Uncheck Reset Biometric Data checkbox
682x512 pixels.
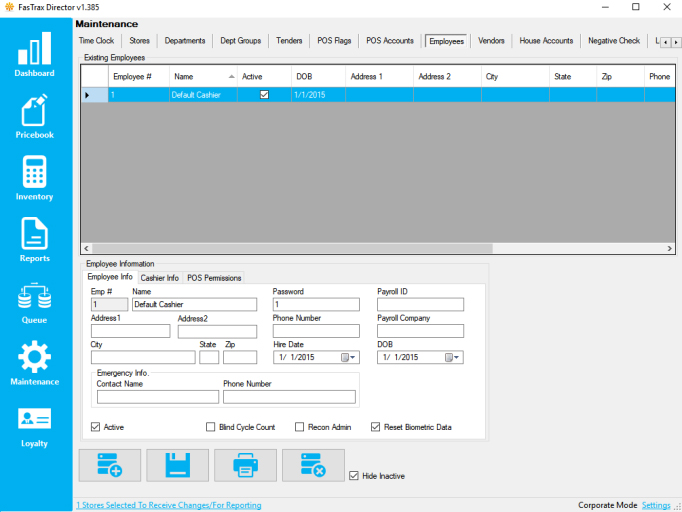[375, 427]
